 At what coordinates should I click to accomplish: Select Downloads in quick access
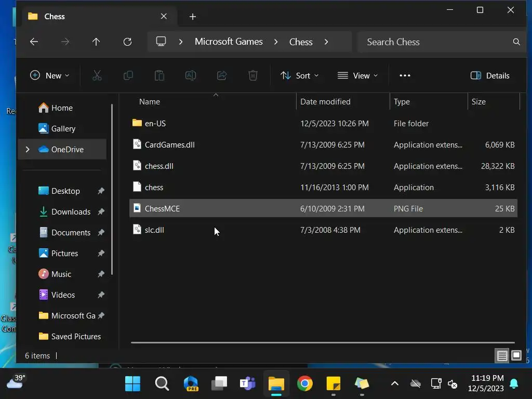point(62,212)
